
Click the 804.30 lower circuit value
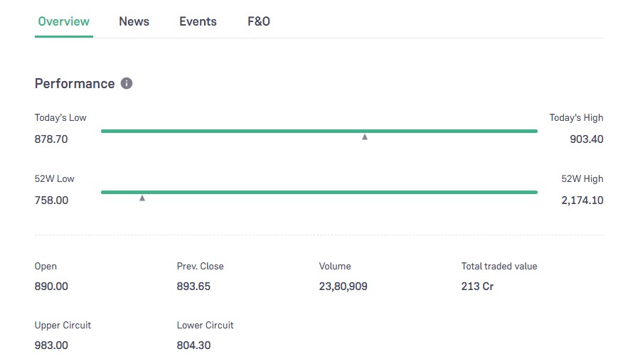[x=193, y=346]
